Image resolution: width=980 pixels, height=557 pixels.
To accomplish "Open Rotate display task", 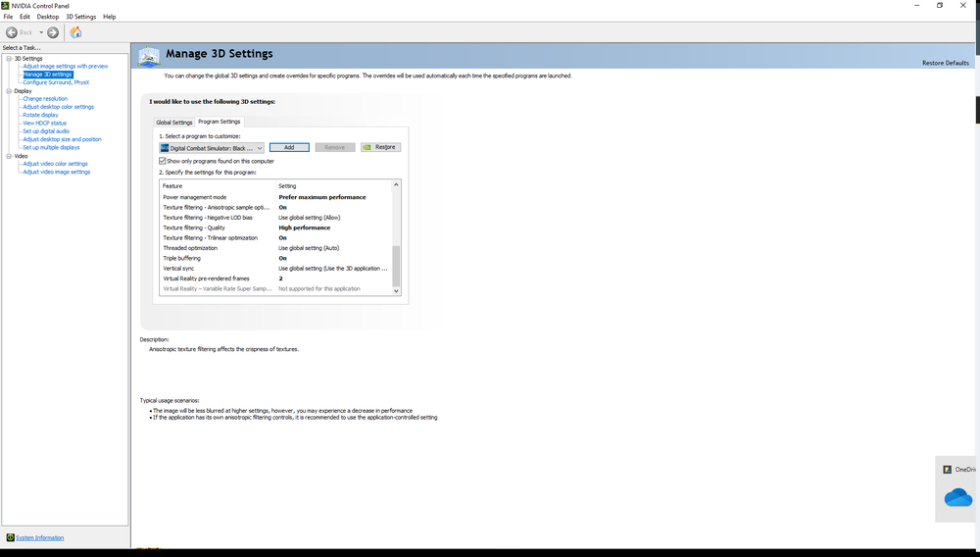I will tap(40, 115).
